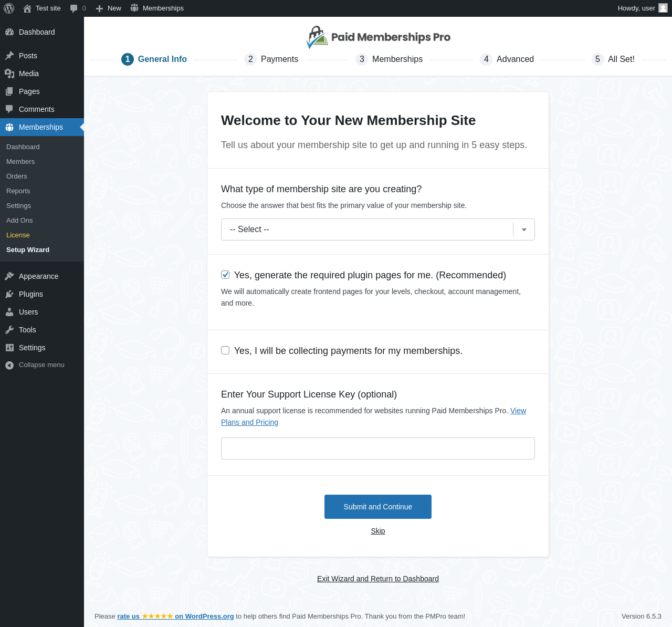Open Users menu label in sidebar

[x=28, y=312]
